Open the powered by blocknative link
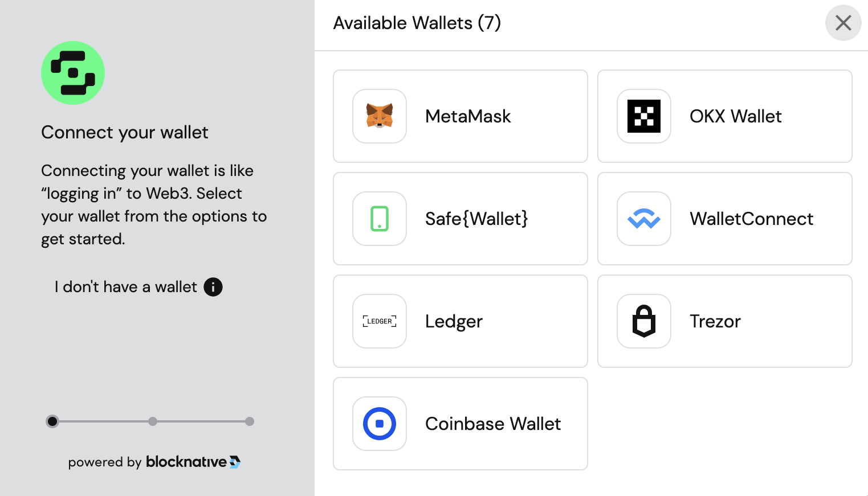 154,462
